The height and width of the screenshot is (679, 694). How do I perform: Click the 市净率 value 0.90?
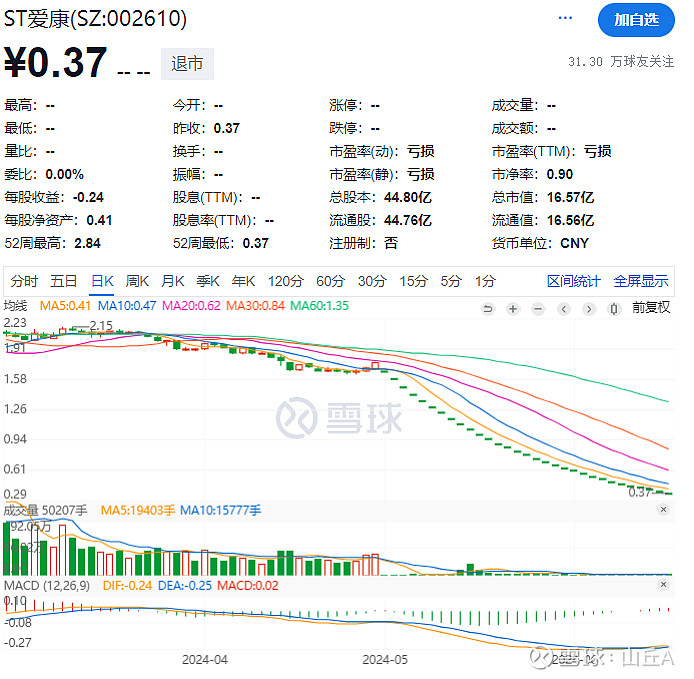coord(559,174)
